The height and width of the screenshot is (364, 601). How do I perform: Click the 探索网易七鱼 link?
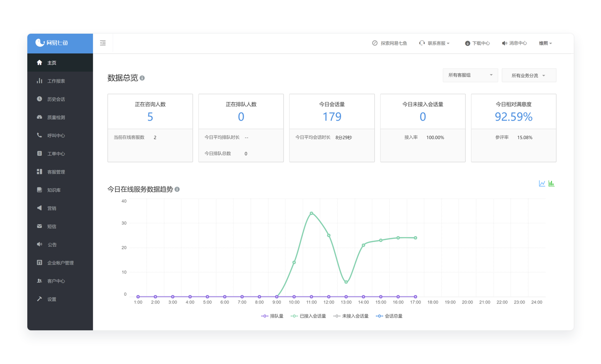(390, 43)
